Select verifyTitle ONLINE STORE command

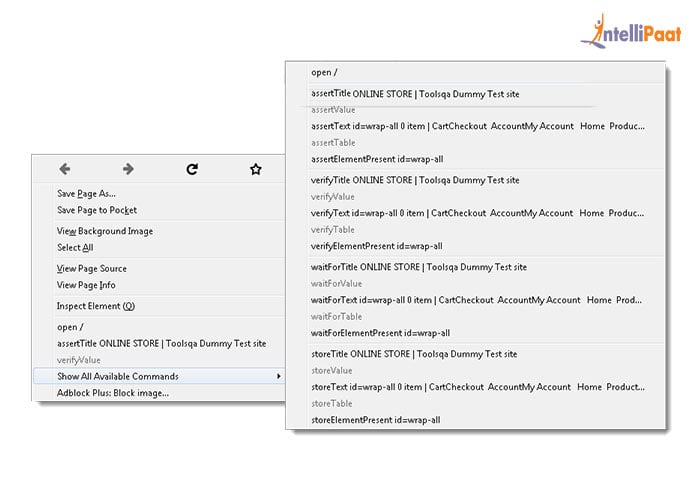(x=415, y=180)
